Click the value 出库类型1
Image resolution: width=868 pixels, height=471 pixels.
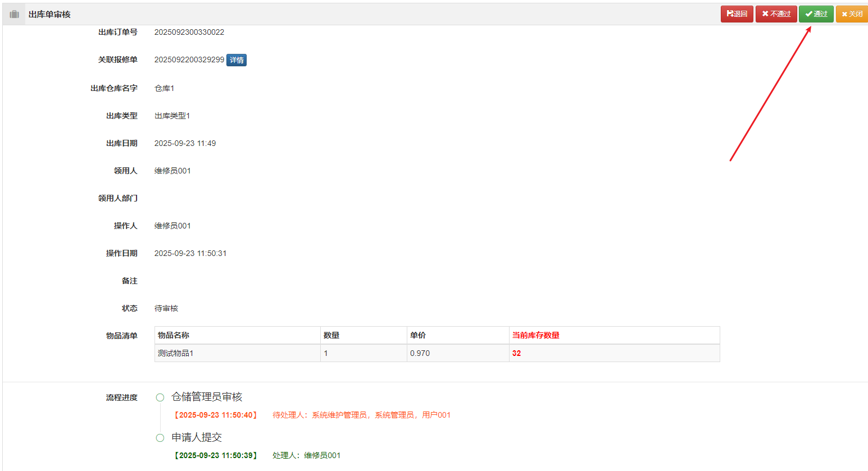(172, 116)
